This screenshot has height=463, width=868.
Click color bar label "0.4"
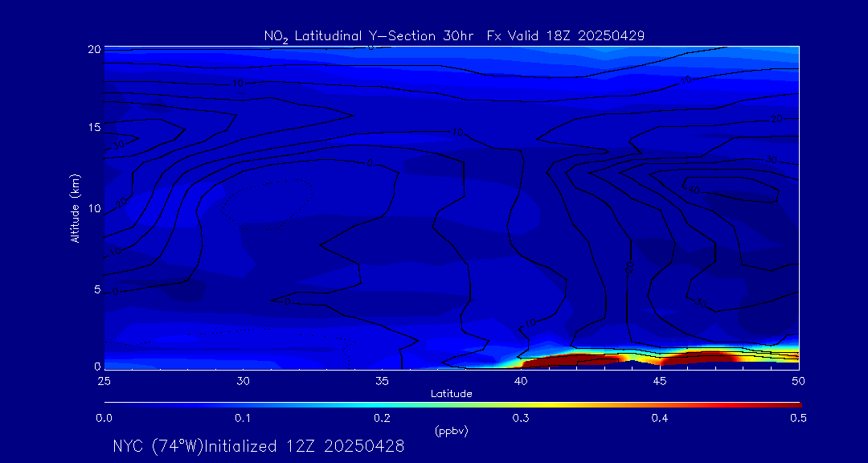pyautogui.click(x=660, y=418)
